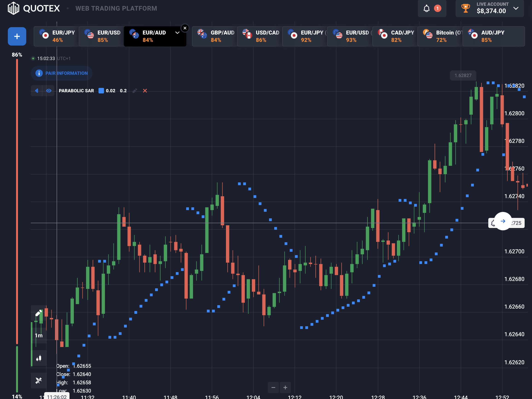The width and height of the screenshot is (532, 399).
Task: Edit Parabolic SAR settings pencil
Action: tap(135, 91)
